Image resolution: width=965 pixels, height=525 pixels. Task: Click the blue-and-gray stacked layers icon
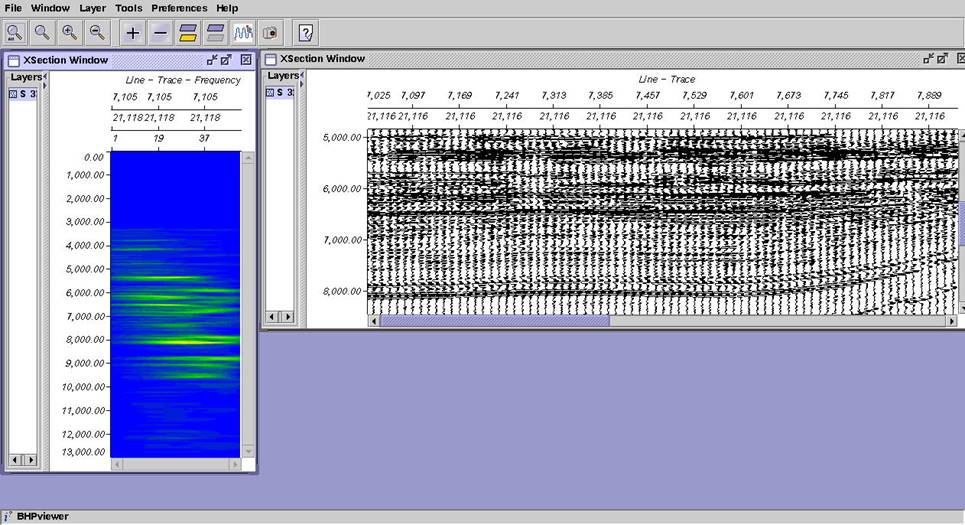pyautogui.click(x=215, y=33)
